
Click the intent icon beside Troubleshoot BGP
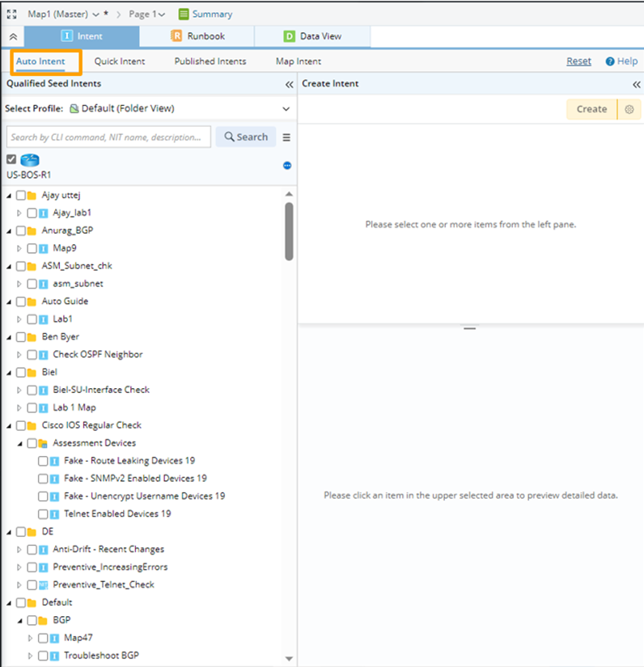click(54, 656)
